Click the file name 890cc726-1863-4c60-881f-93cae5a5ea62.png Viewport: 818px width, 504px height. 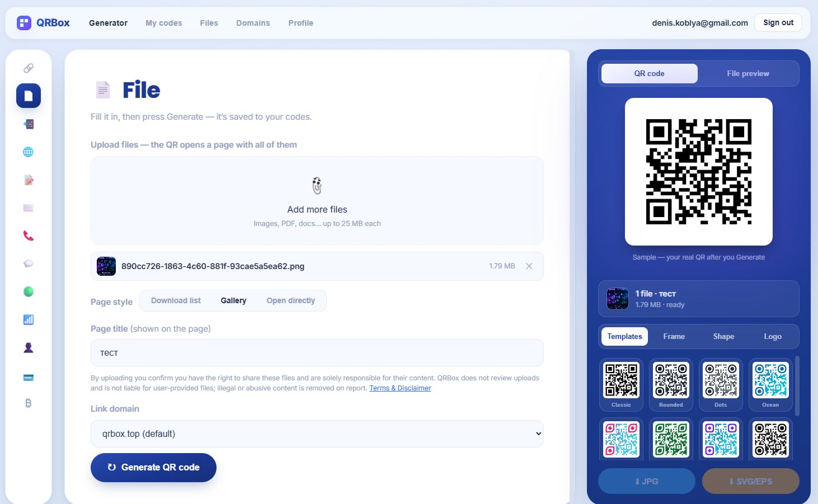coord(213,266)
